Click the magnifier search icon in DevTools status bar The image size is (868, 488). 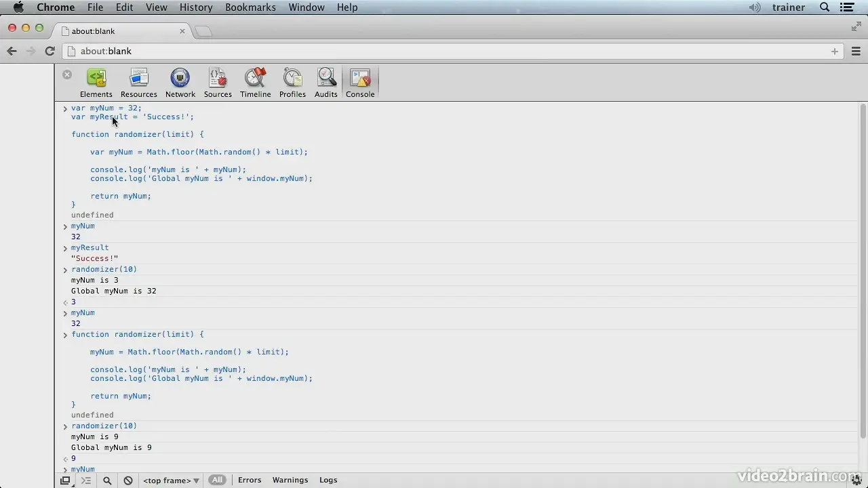107,481
